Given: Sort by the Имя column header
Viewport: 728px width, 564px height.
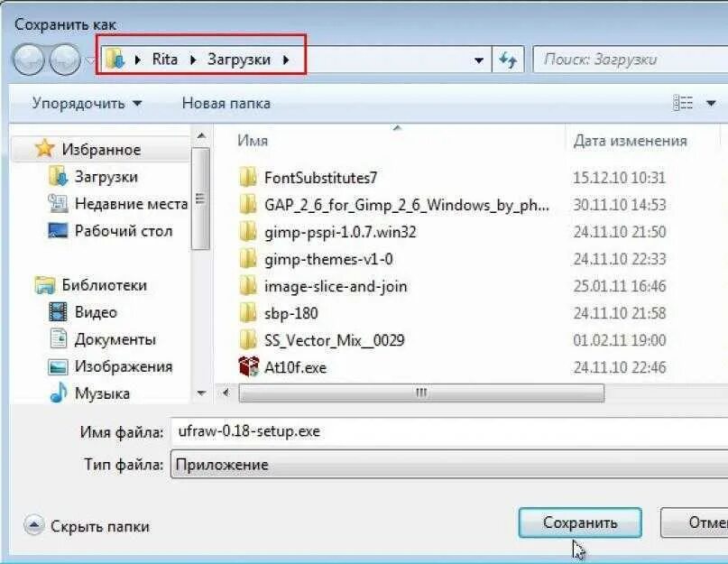Looking at the screenshot, I should point(253,140).
